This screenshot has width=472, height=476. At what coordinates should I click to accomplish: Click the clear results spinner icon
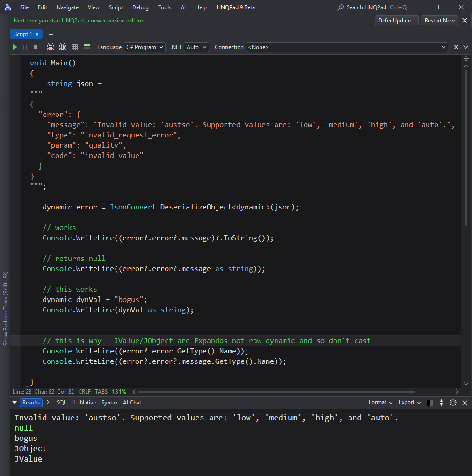(453, 403)
